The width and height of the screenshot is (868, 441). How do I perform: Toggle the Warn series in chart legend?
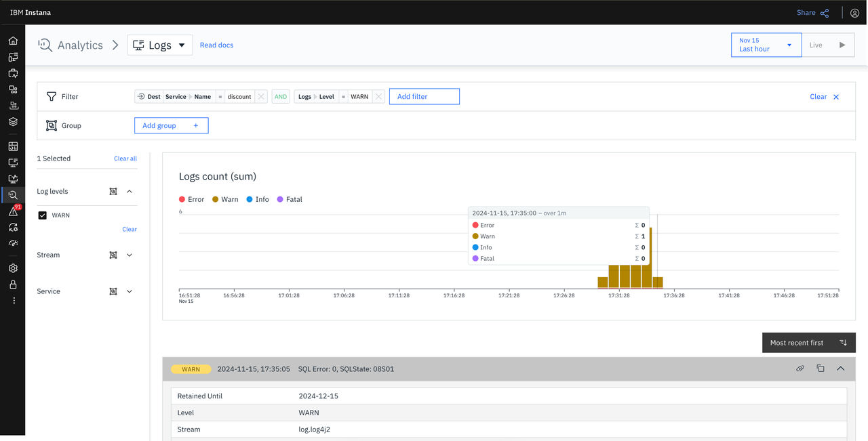tap(225, 199)
